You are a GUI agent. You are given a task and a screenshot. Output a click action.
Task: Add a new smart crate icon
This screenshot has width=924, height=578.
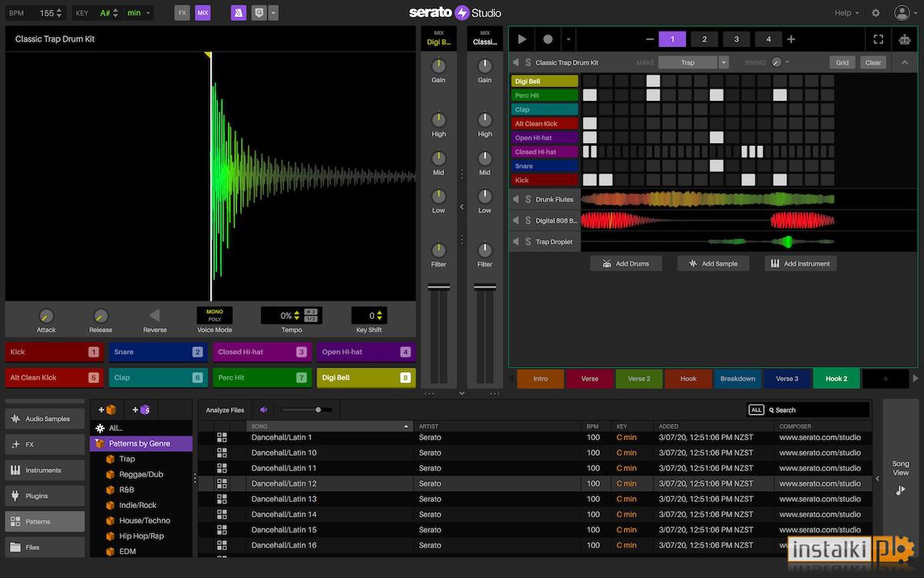(x=141, y=410)
